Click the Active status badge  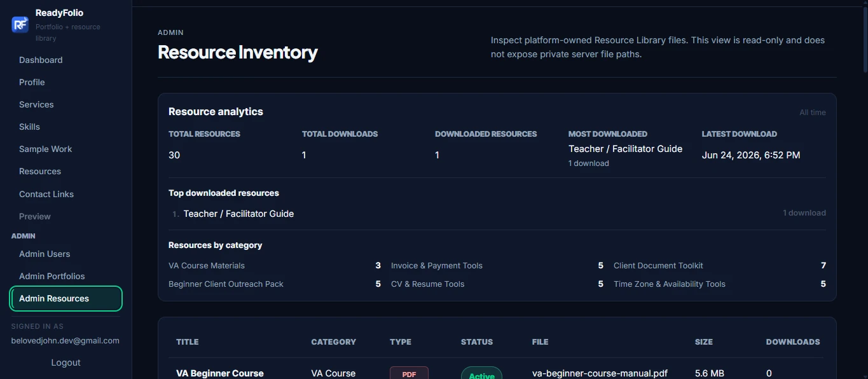(x=481, y=373)
